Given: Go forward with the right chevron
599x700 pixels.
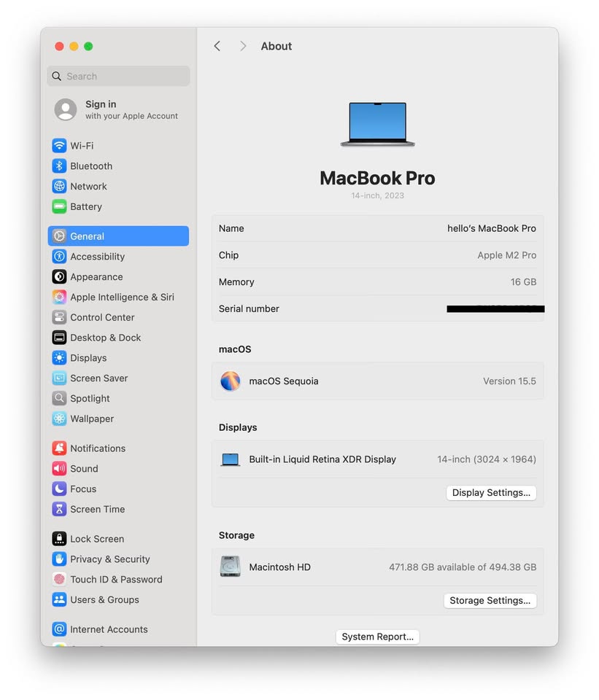Looking at the screenshot, I should (x=242, y=46).
